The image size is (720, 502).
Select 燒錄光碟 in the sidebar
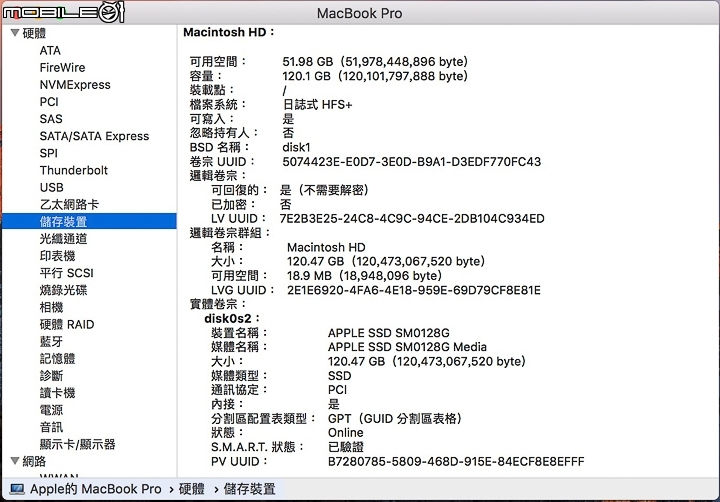pos(63,290)
